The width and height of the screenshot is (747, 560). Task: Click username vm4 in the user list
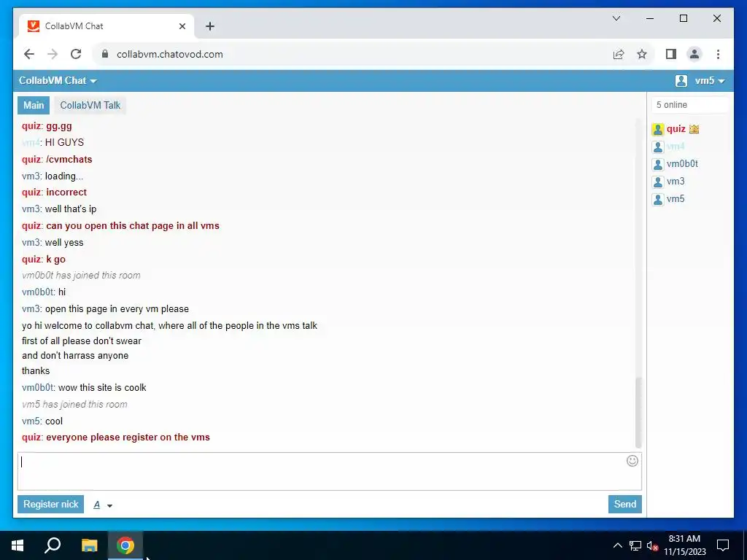[x=676, y=147]
